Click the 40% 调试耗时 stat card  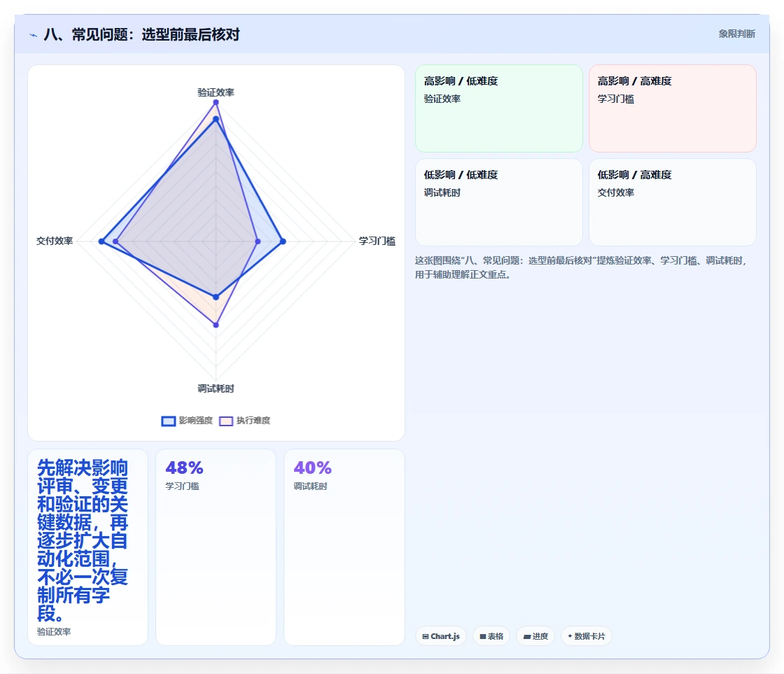click(344, 547)
